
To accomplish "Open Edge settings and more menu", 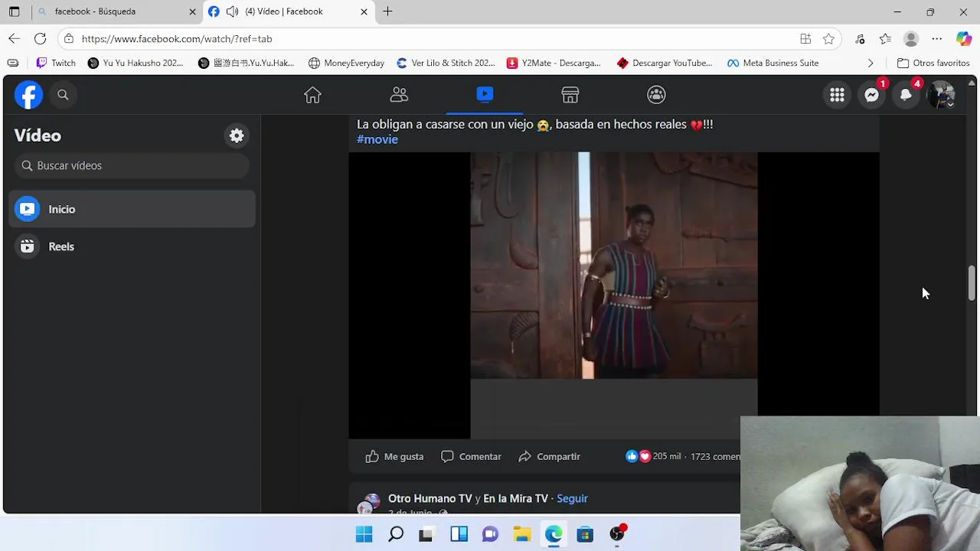I will (x=936, y=39).
